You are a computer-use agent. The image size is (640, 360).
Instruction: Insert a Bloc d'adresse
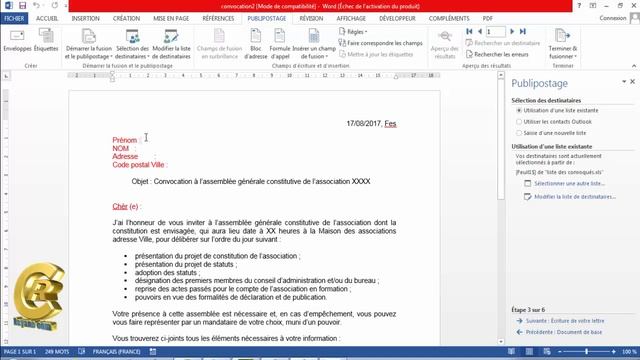tap(256, 44)
